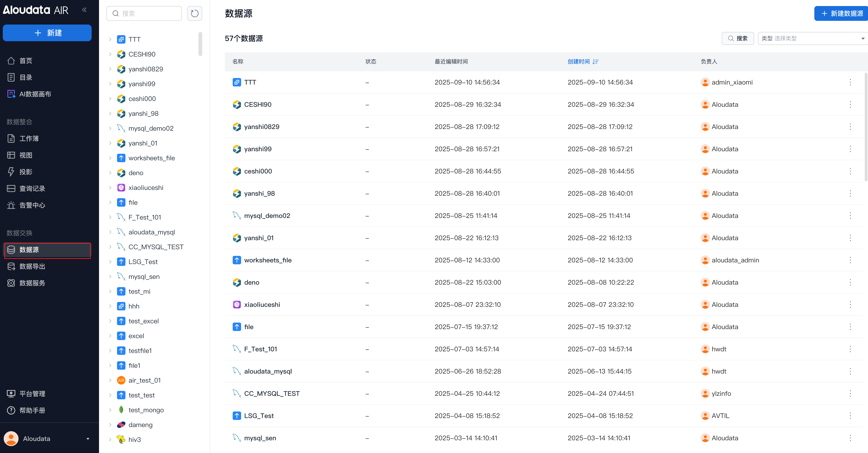This screenshot has width=868, height=453.
Task: Collapse the left sidebar with the double-chevron icon
Action: coord(84,10)
